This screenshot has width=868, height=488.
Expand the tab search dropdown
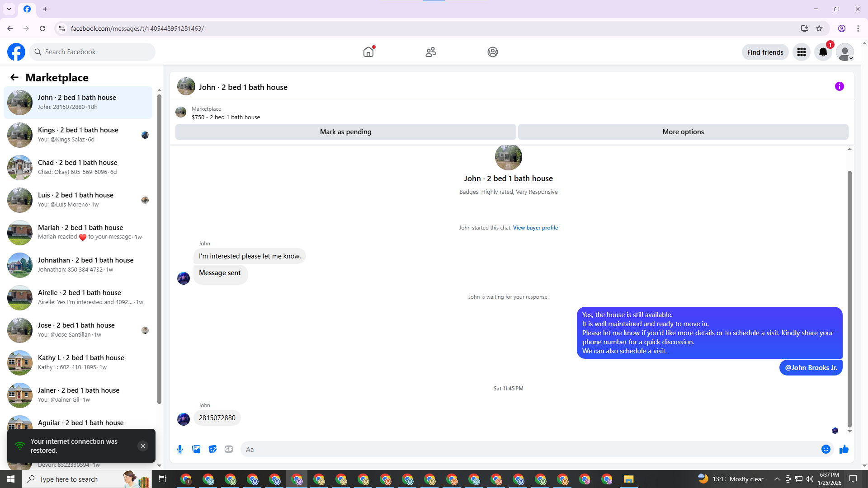point(9,9)
